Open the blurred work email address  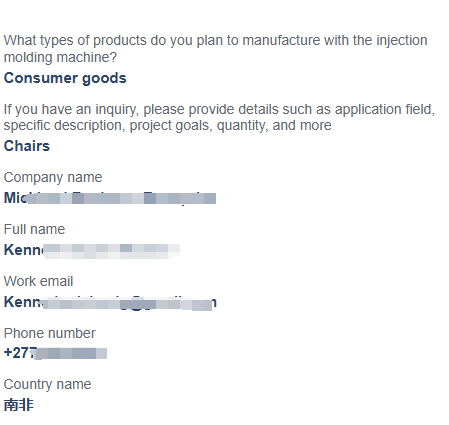pyautogui.click(x=110, y=302)
